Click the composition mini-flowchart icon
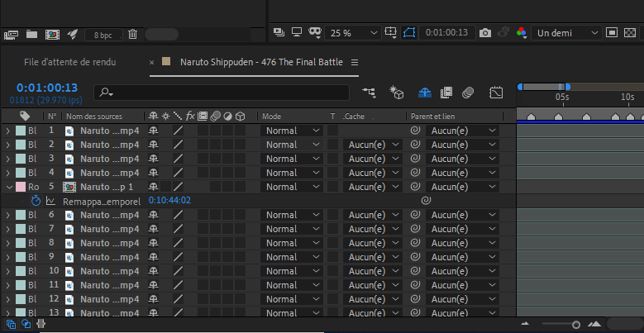644x333 pixels. tap(369, 93)
